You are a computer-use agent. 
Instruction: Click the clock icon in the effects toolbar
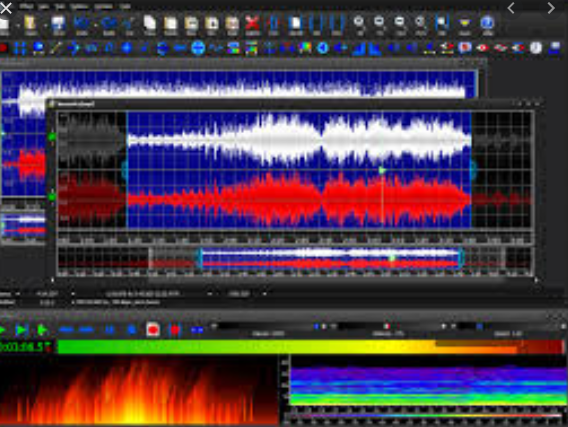tap(536, 48)
